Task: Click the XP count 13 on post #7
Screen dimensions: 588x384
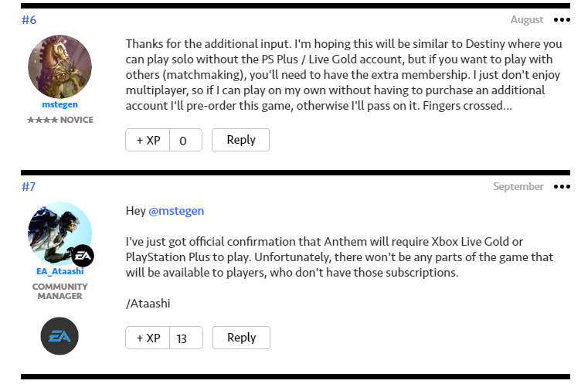Action: tap(185, 338)
